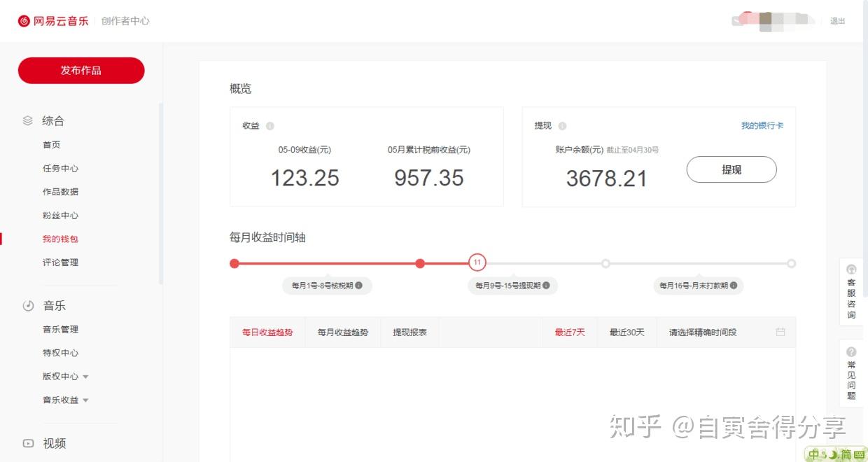The width and height of the screenshot is (868, 462).
Task: Click the hollow dot before 打款期
Action: point(605,263)
